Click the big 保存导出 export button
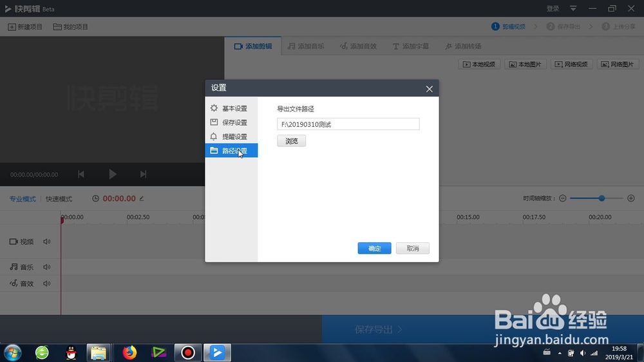The width and height of the screenshot is (644, 362). coord(483,329)
